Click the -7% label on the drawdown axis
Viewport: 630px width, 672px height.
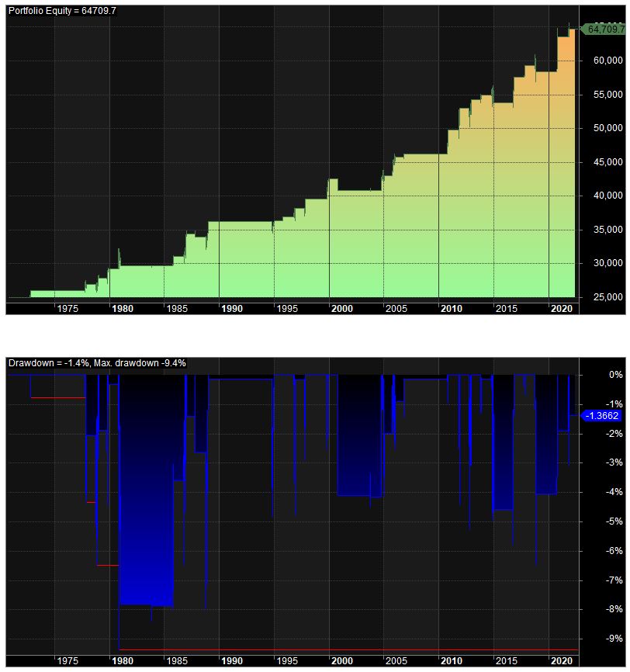(x=614, y=580)
